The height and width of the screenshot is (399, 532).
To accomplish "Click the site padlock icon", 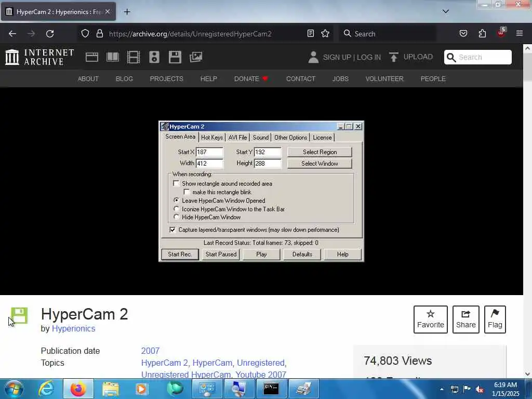I will 99,34.
